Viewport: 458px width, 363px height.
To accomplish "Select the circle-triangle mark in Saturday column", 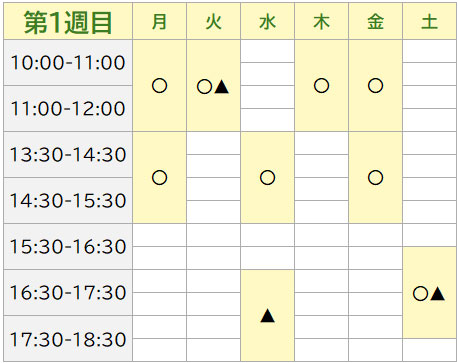I will coord(429,294).
